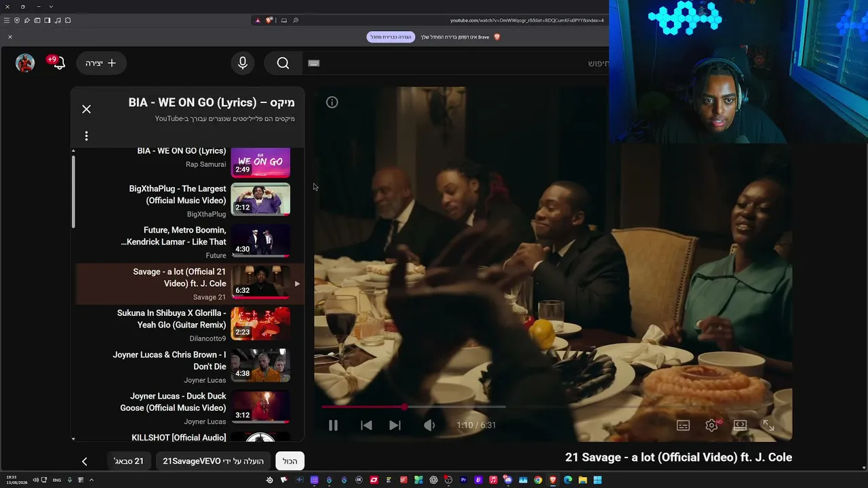Open system volume tray icon
Viewport: 868px width, 488px height.
[36, 480]
